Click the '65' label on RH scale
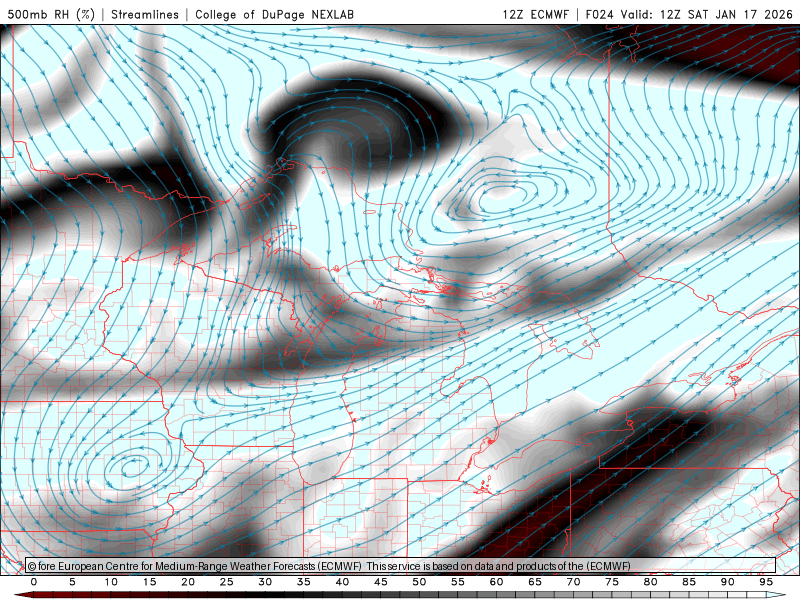Screen dimensions: 800x600 pos(535,582)
